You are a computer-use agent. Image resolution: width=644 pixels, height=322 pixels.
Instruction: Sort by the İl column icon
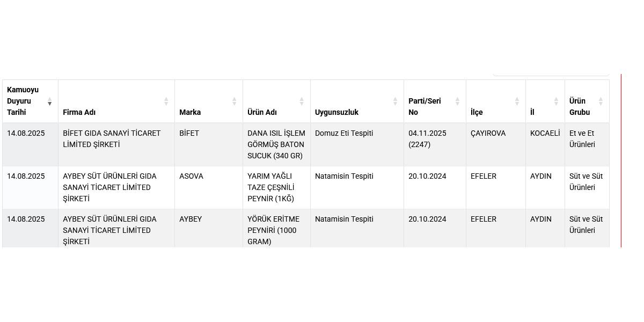coord(556,101)
